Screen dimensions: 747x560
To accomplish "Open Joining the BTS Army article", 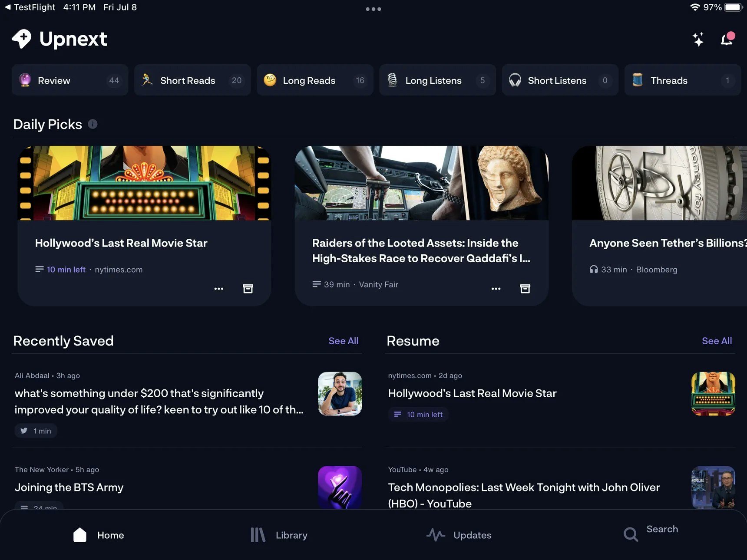I will [69, 487].
